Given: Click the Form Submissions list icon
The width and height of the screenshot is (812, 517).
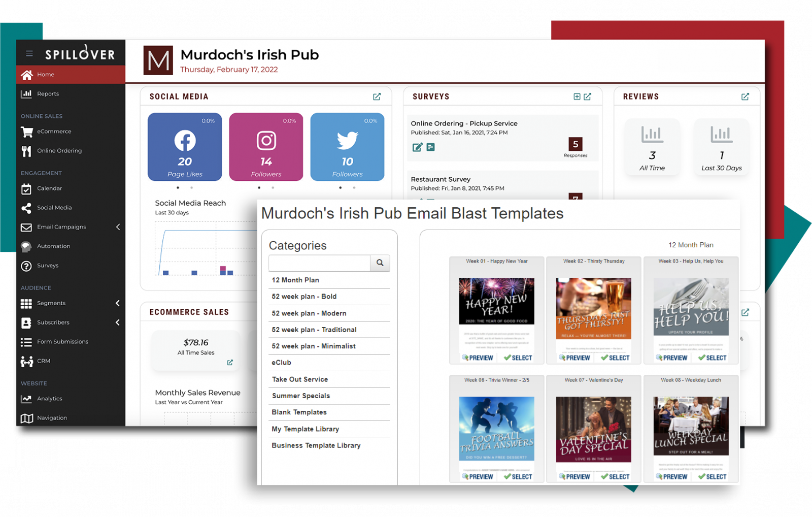Looking at the screenshot, I should pos(26,342).
